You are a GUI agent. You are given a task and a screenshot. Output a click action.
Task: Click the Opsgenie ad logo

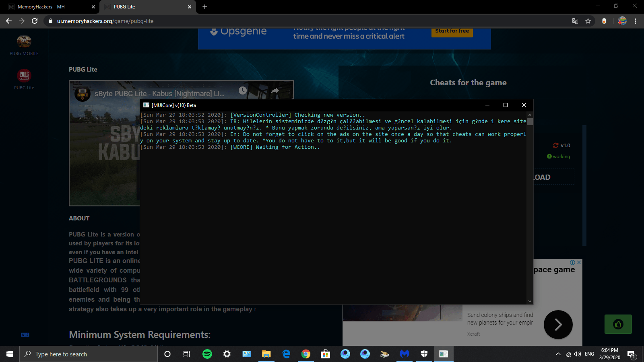(238, 32)
